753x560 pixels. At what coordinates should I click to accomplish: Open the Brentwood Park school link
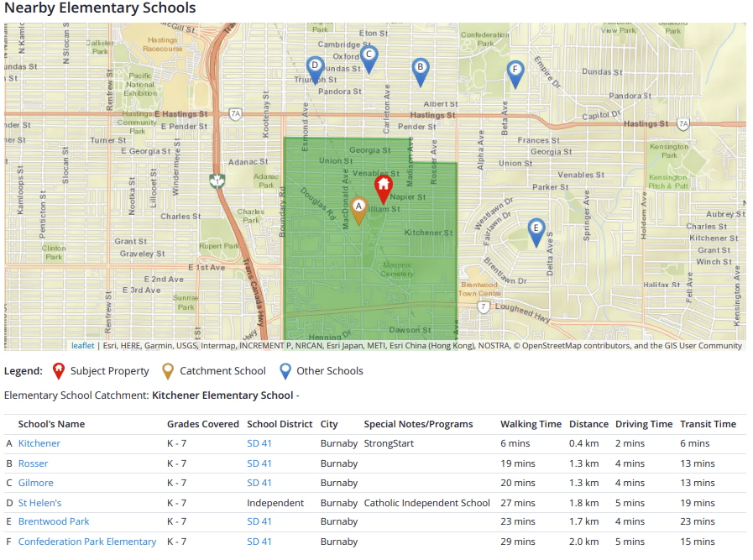pyautogui.click(x=54, y=521)
